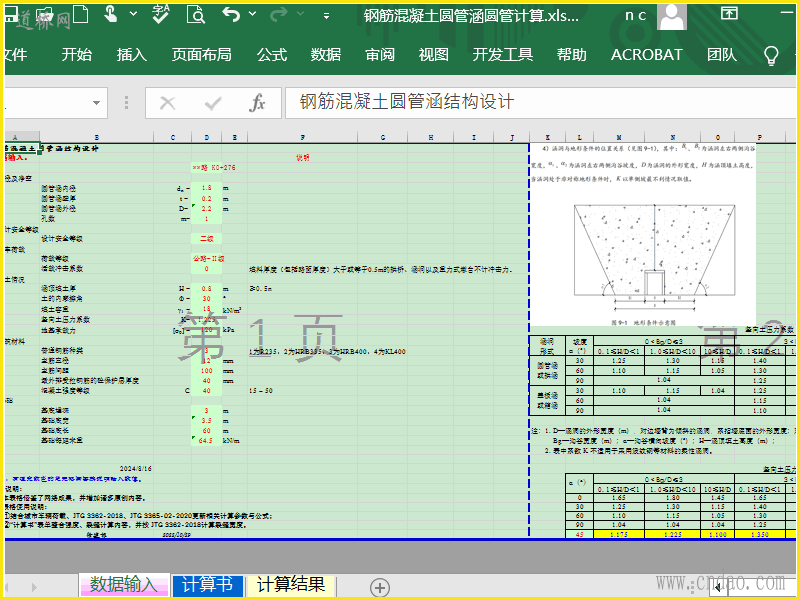Image resolution: width=800 pixels, height=600 pixels.
Task: Click the Save icon in quick access toolbar
Action: pos(11,14)
